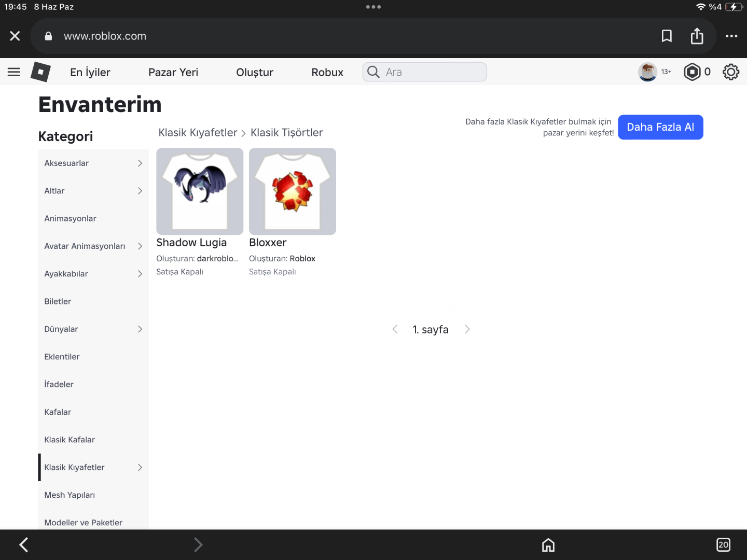Select the Avatar Animasyonları category label
Viewport: 747px width, 560px height.
tap(85, 246)
